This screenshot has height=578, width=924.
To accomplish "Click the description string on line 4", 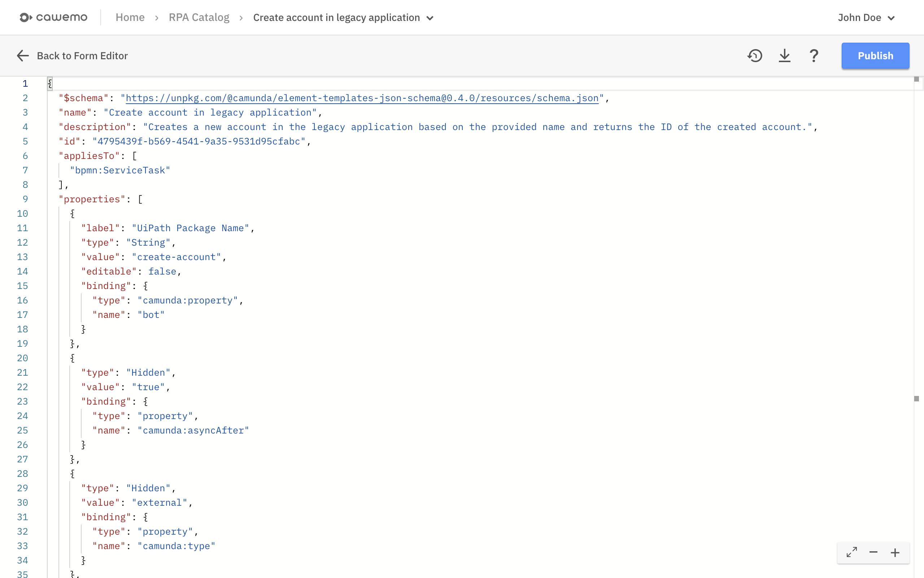I will pos(478,127).
